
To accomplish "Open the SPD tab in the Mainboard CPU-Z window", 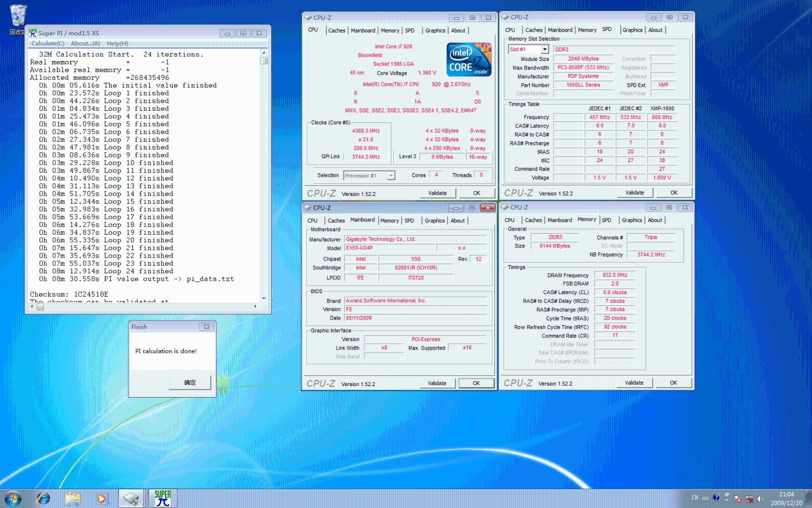I will (x=409, y=220).
